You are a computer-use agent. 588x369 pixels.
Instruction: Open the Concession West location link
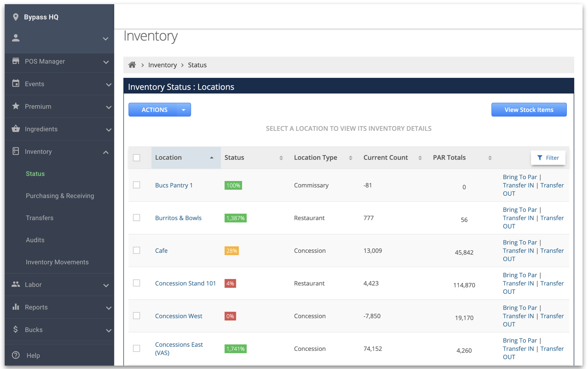[178, 316]
